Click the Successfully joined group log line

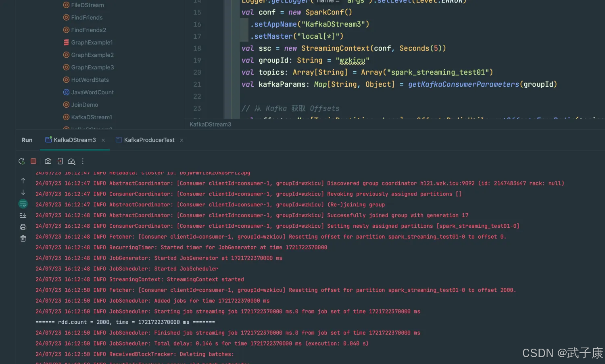[x=252, y=216]
